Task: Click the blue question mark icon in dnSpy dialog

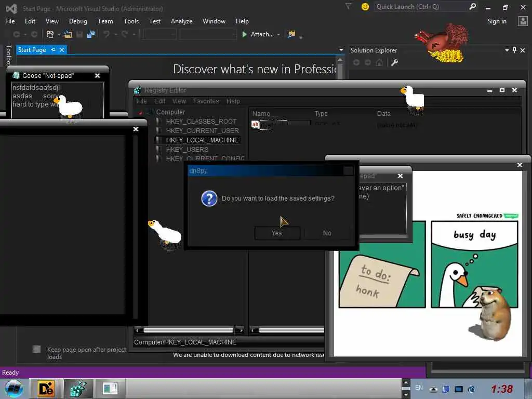Action: pos(209,198)
